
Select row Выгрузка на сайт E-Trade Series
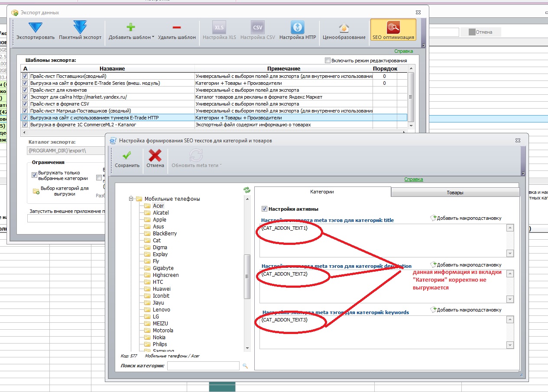coord(214,83)
